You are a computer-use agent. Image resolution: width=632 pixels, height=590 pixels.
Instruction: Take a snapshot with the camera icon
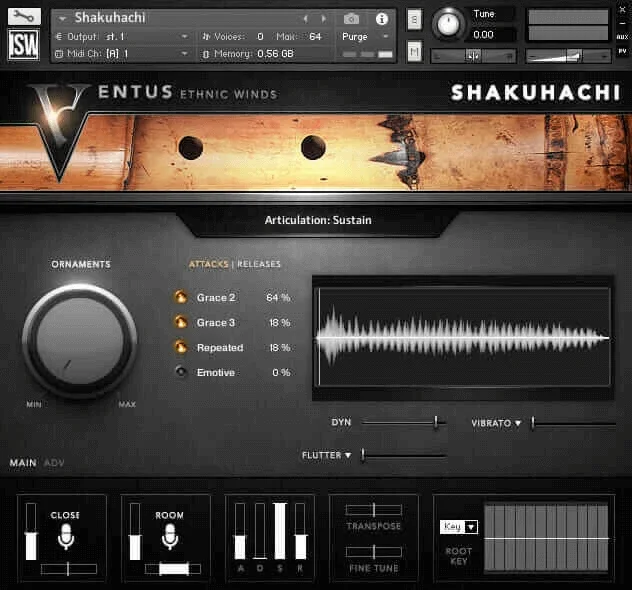point(351,19)
